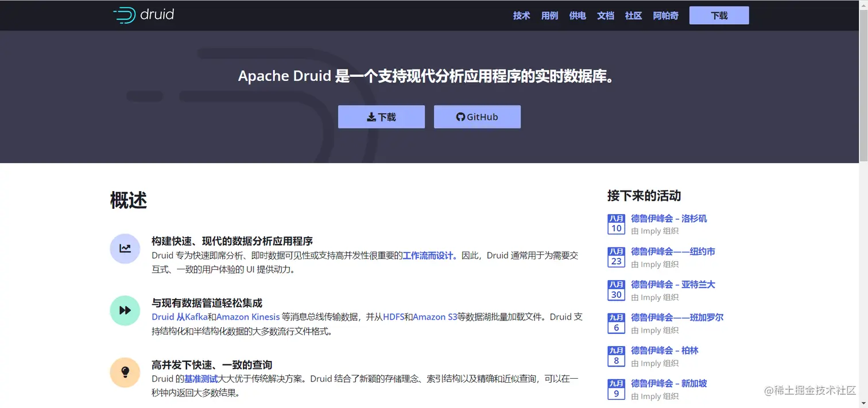Click the chart-line icon beside 构建快速
This screenshot has height=408, width=868.
point(125,248)
